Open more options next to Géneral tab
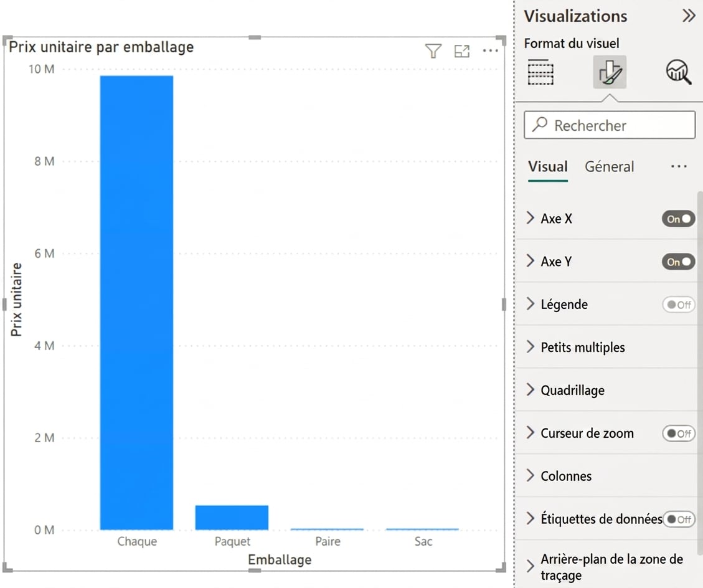The width and height of the screenshot is (703, 588). [x=679, y=167]
